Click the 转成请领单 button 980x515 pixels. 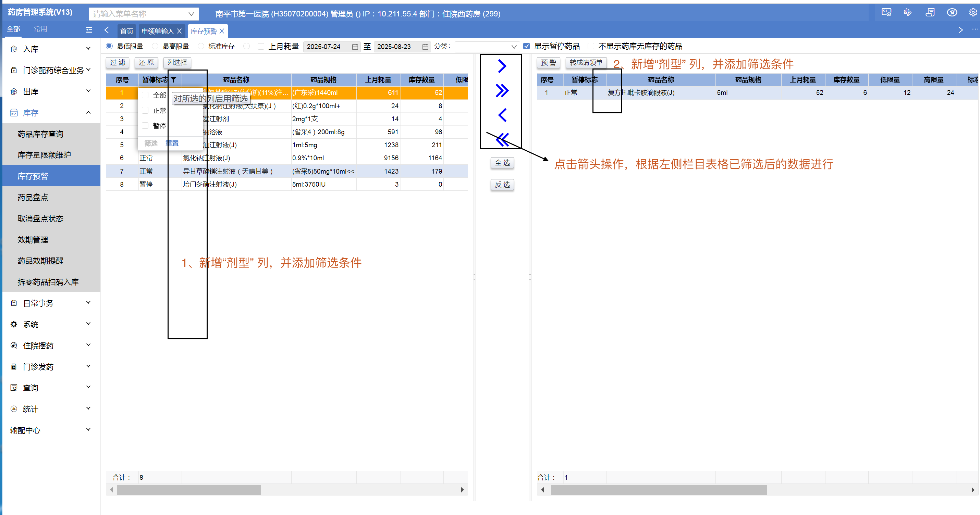586,63
